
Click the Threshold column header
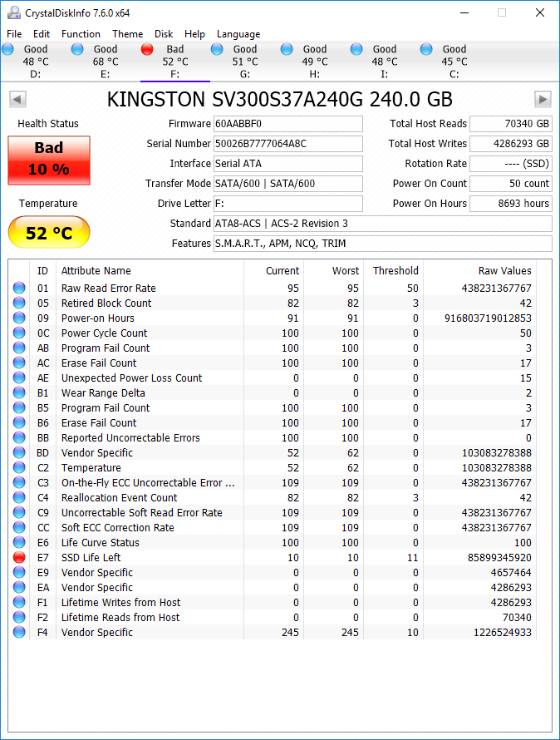(x=394, y=271)
